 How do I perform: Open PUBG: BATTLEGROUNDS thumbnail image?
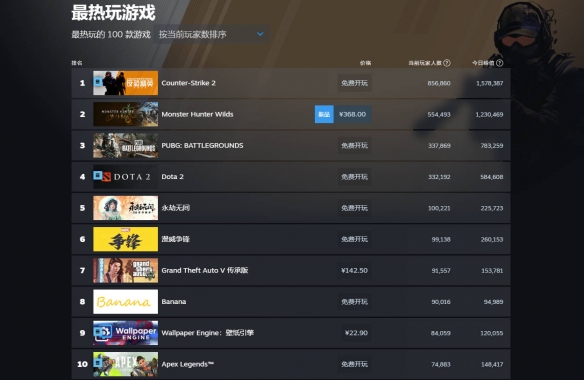tap(126, 145)
